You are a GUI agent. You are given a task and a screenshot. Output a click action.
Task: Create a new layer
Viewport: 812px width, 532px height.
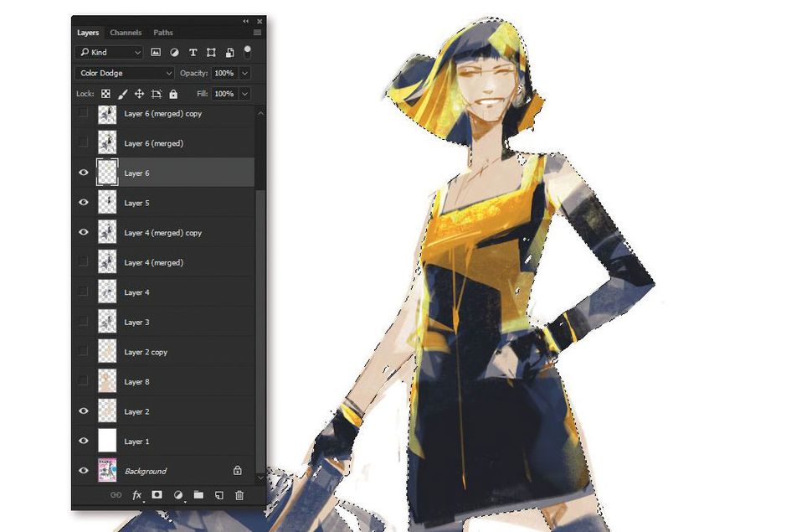click(x=218, y=495)
